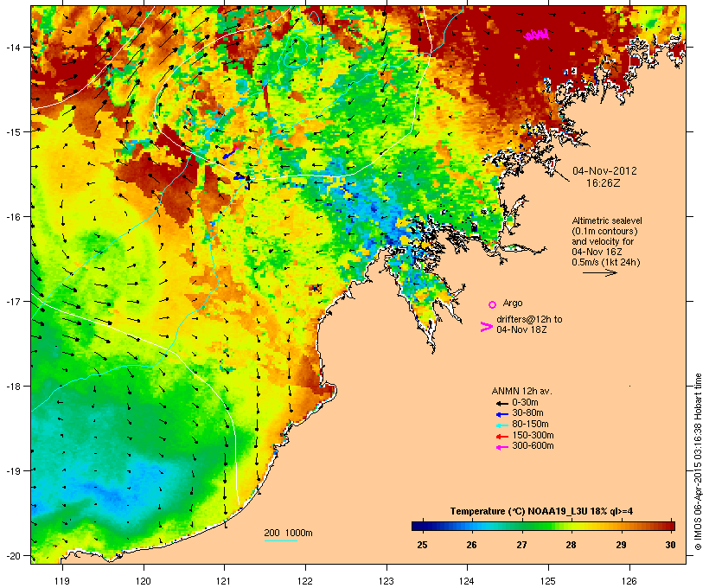Click the longitude axis label 119
The height and width of the screenshot is (588, 709).
pos(62,581)
